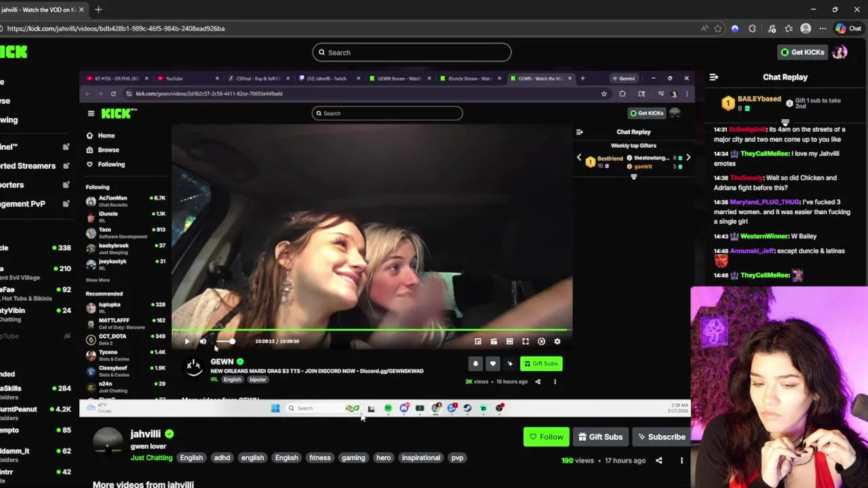Open jahvilli channel avatar
868x488 pixels.
pyautogui.click(x=108, y=442)
